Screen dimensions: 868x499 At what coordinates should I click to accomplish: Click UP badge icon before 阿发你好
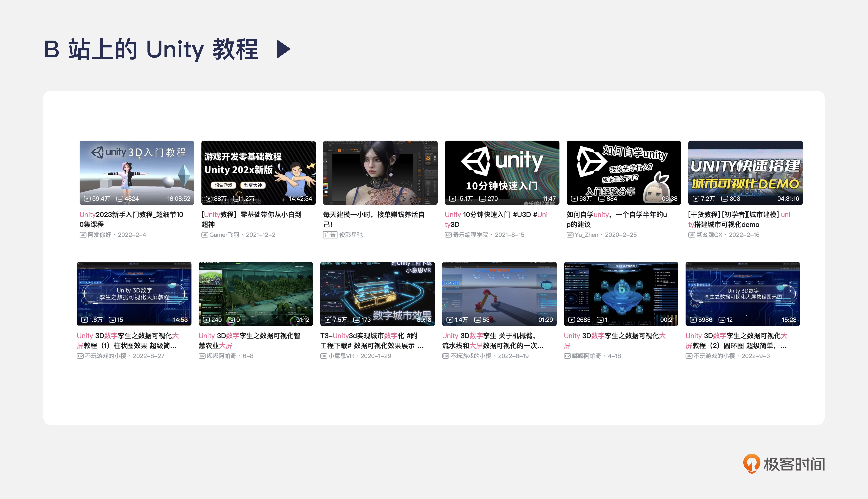[x=83, y=235]
